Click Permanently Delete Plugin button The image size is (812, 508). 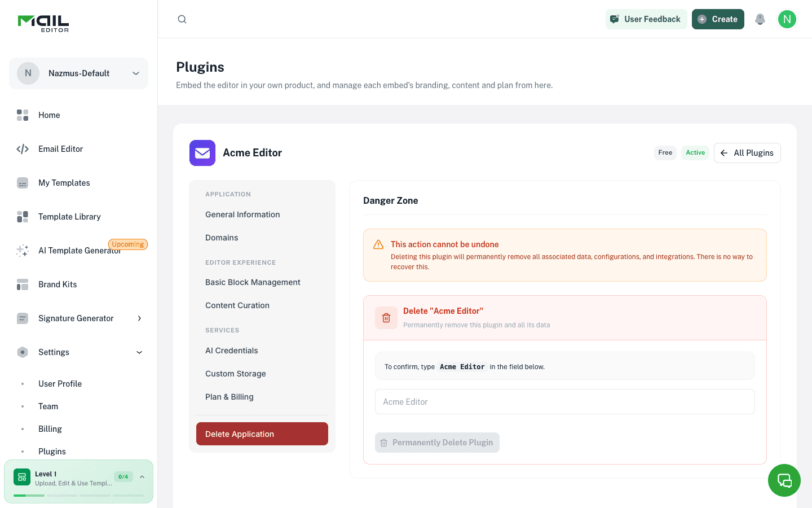point(437,443)
